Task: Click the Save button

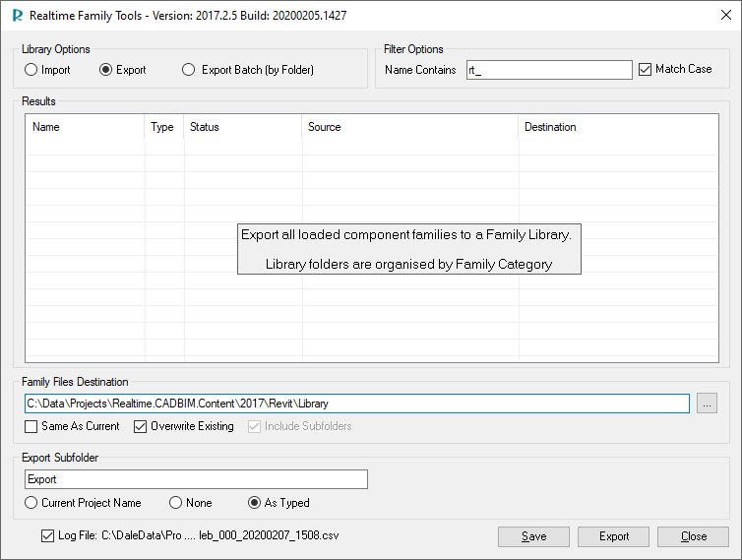Action: (533, 536)
